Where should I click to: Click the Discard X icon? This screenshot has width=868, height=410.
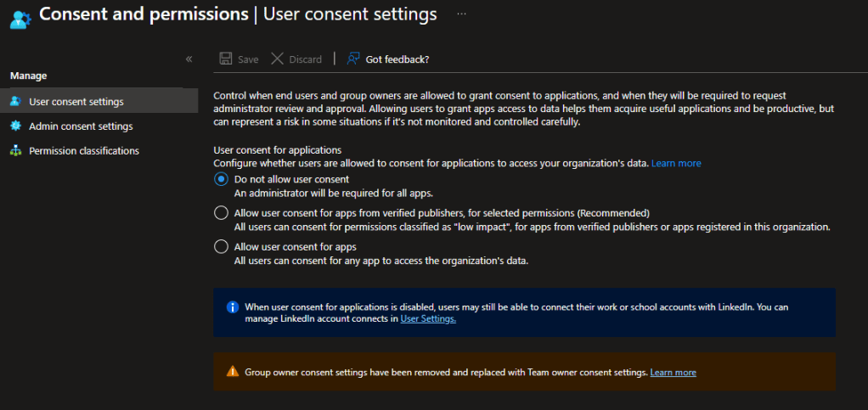click(277, 59)
